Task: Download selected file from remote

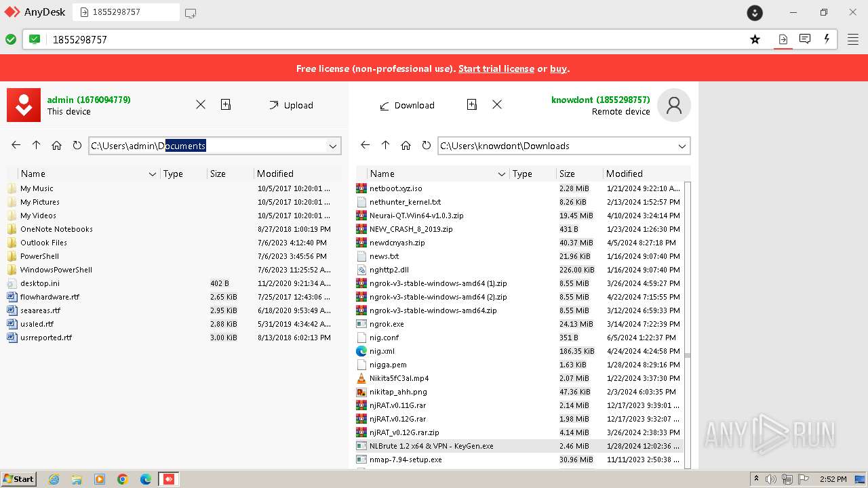Action: (x=407, y=105)
